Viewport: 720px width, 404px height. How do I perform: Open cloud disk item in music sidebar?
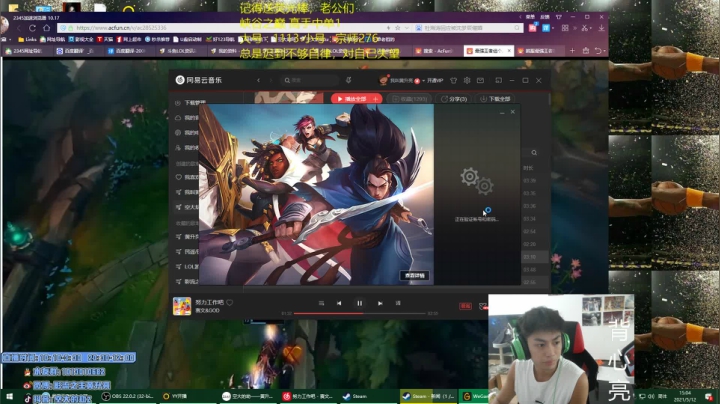(186, 118)
